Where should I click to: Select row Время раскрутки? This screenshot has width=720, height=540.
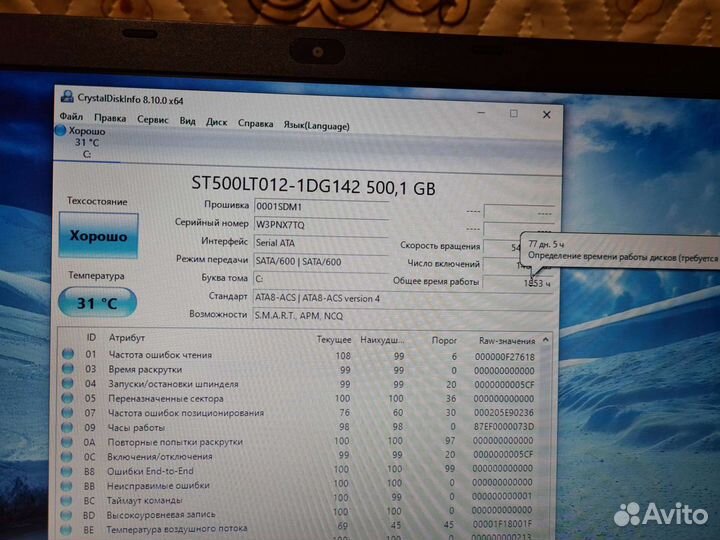tap(298, 370)
